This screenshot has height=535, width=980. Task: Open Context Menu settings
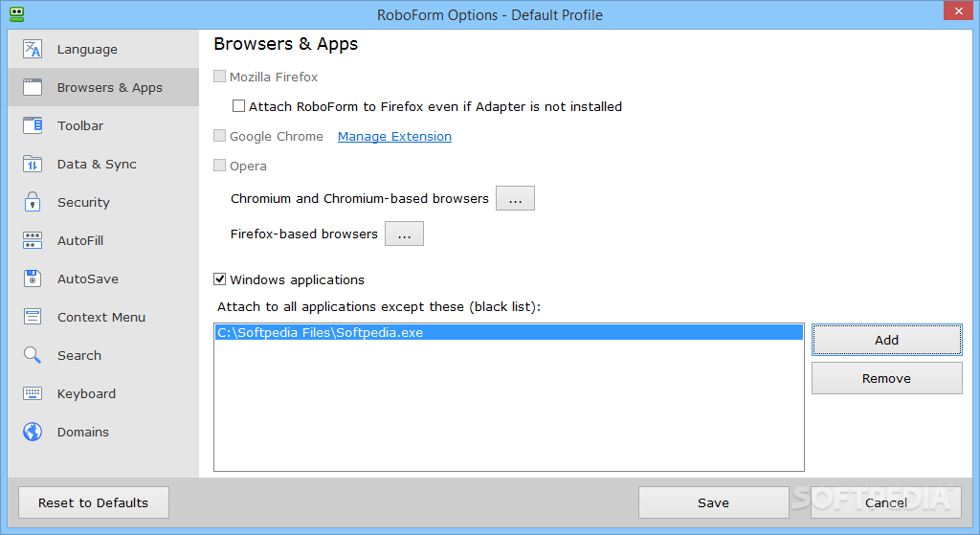[101, 318]
